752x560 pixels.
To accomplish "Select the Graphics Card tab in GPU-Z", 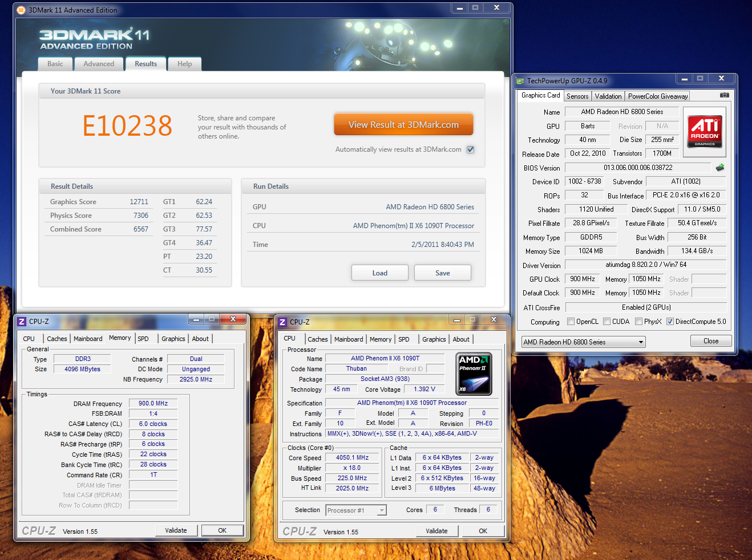I will click(x=541, y=95).
